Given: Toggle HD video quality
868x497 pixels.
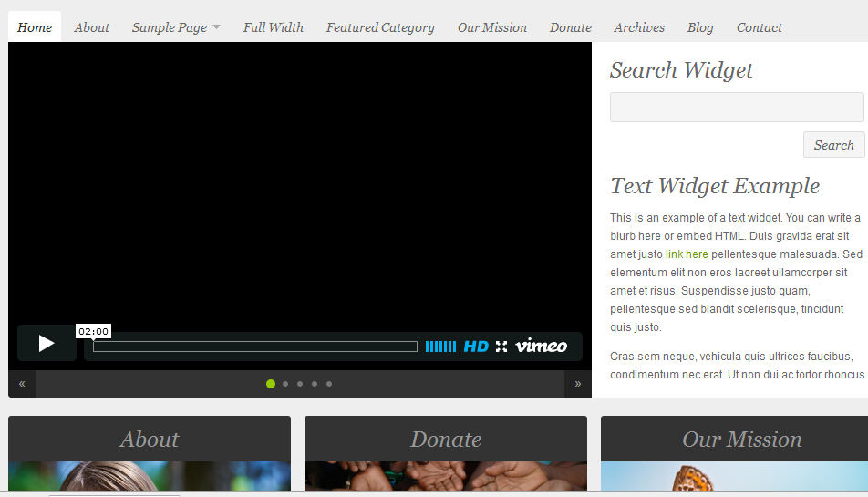Looking at the screenshot, I should pyautogui.click(x=476, y=347).
